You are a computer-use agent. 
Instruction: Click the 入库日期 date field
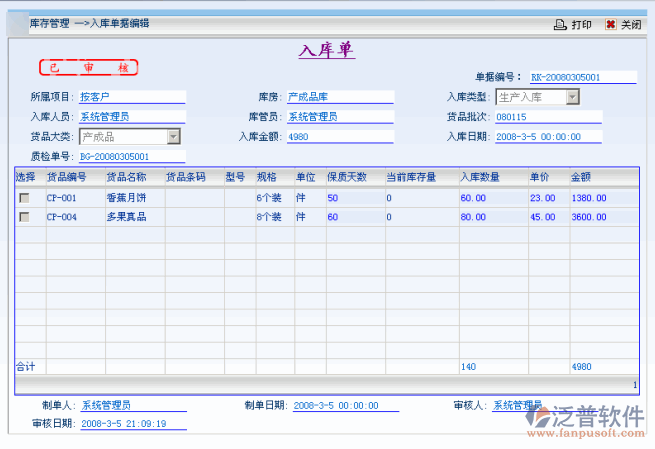click(x=547, y=137)
